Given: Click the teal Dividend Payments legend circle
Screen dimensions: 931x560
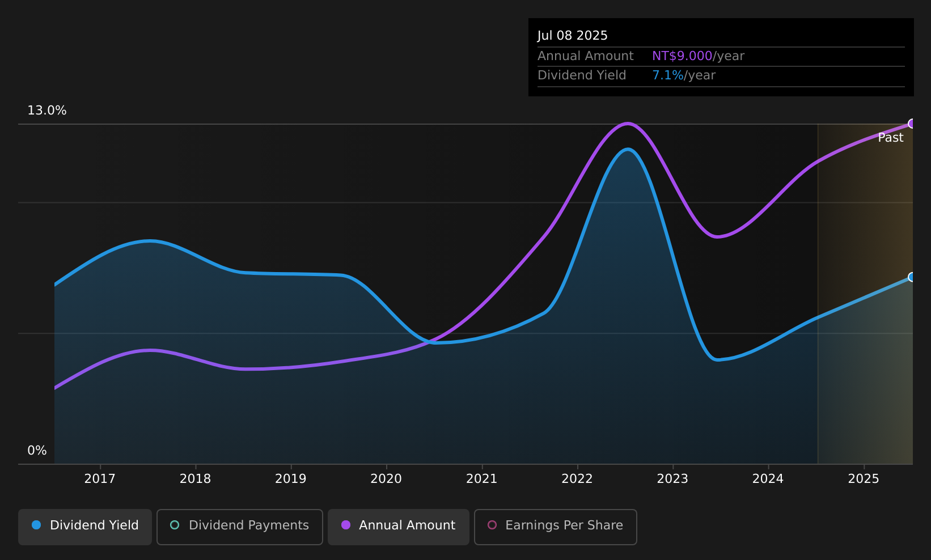Looking at the screenshot, I should click(x=175, y=525).
